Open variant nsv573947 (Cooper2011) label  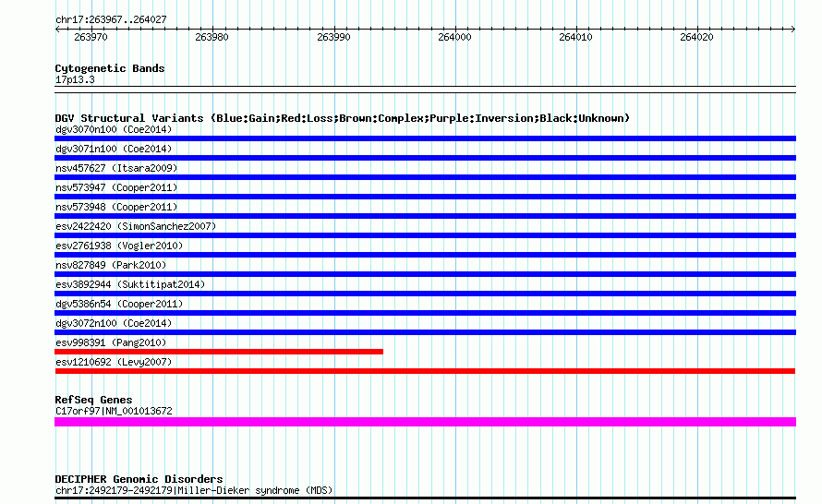click(116, 187)
